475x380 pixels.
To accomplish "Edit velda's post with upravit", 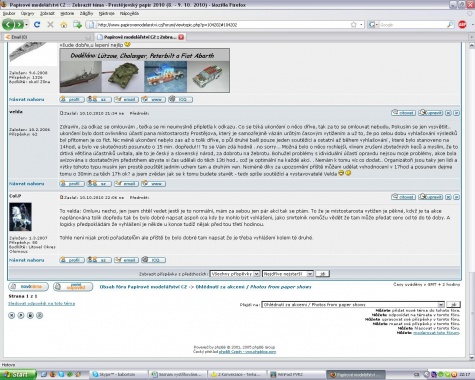I will 431,113.
